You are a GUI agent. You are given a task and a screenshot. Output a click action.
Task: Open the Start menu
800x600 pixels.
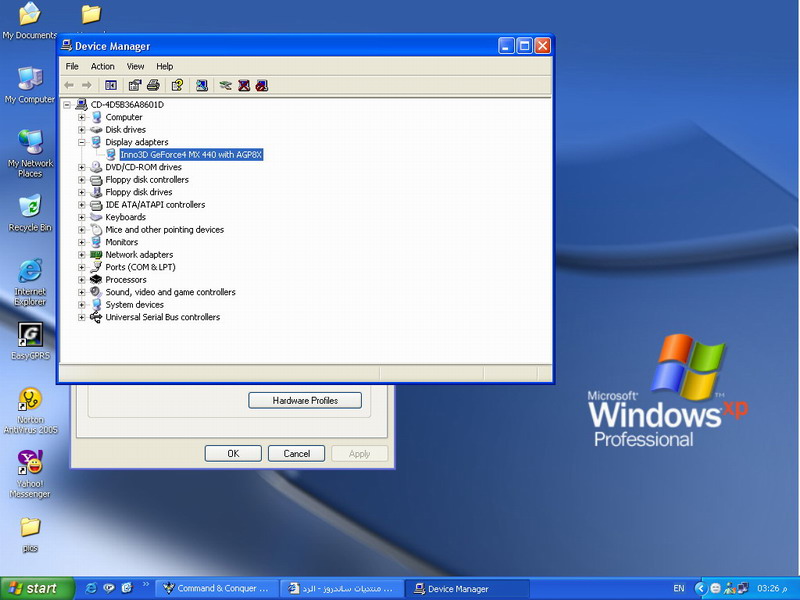pyautogui.click(x=37, y=588)
